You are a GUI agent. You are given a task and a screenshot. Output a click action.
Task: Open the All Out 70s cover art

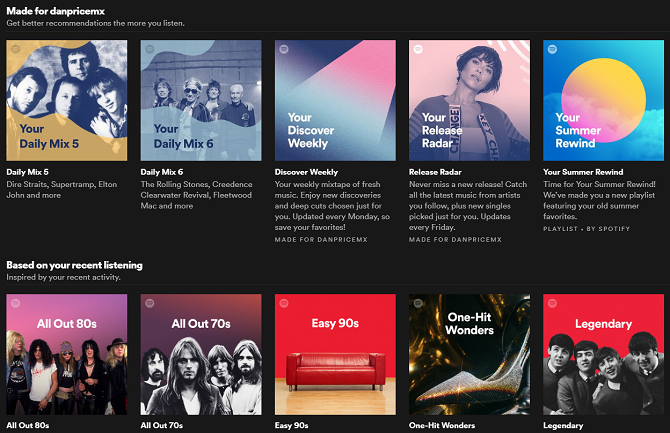pyautogui.click(x=201, y=354)
